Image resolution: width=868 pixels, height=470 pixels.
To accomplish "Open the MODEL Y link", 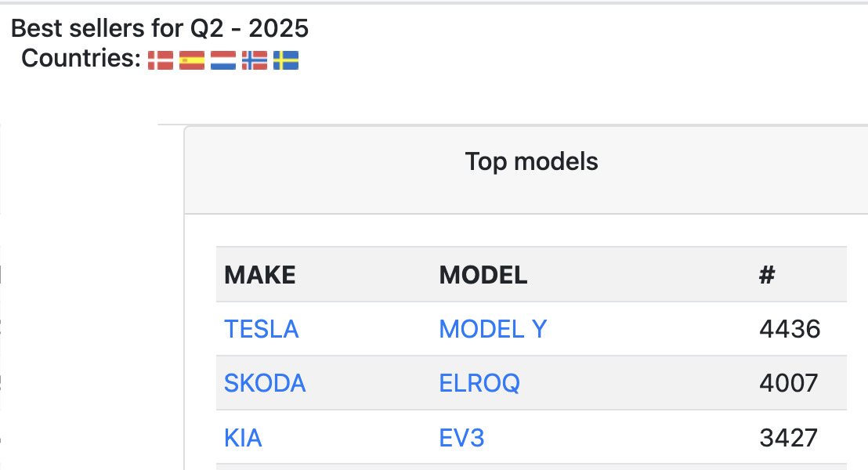I will [x=494, y=329].
